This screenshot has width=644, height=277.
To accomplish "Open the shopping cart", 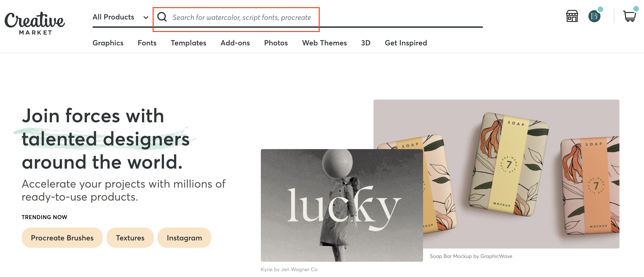I will coord(629,16).
